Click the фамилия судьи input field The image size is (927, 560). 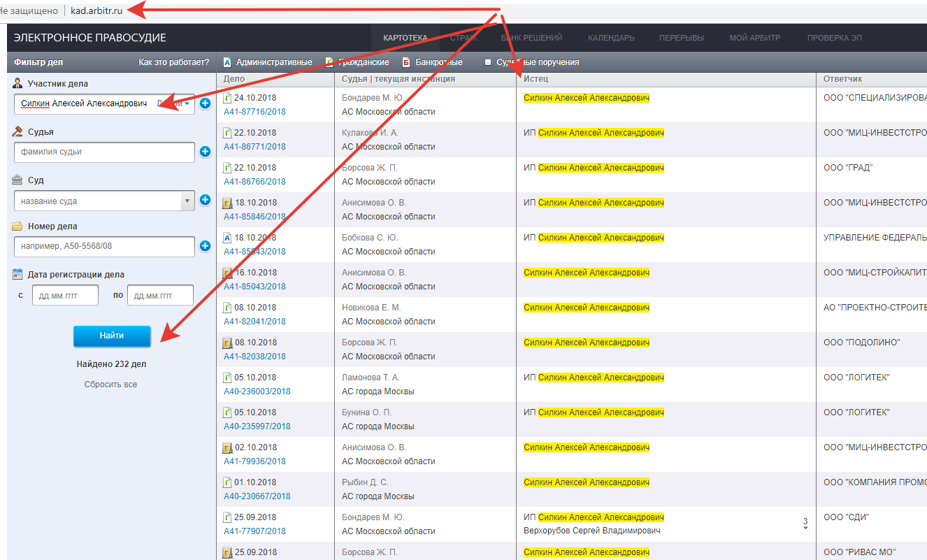pos(104,152)
